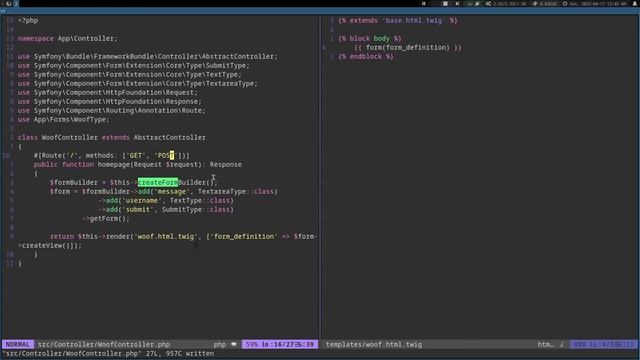640x360 pixels.
Task: Click the cursor on 'POST' in Route
Action: 172,155
